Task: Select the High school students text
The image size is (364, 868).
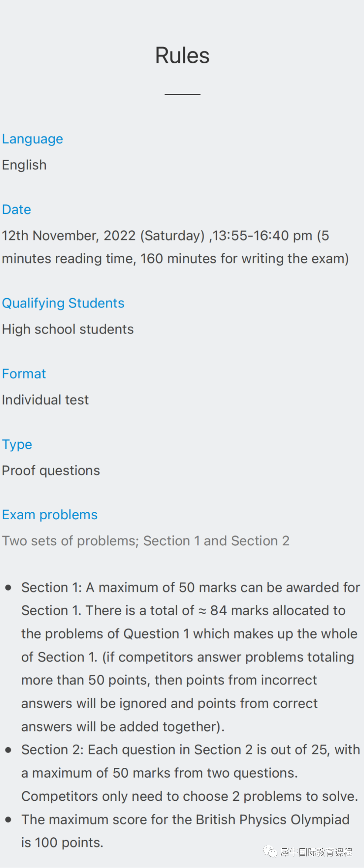Action: point(68,329)
